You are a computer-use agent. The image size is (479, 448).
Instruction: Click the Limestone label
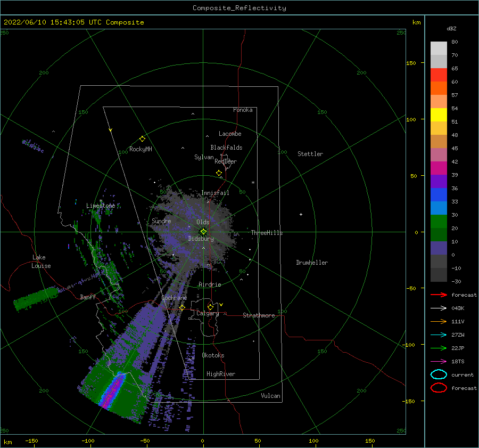pyautogui.click(x=101, y=206)
